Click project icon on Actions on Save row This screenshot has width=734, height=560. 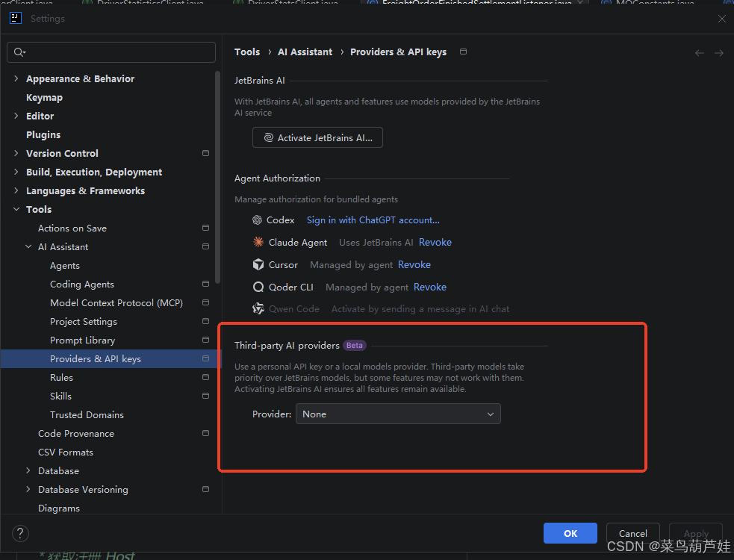(x=205, y=228)
